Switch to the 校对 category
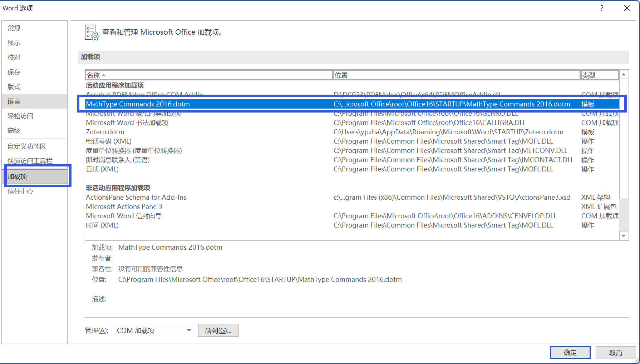Image resolution: width=640 pixels, height=364 pixels. [34, 58]
